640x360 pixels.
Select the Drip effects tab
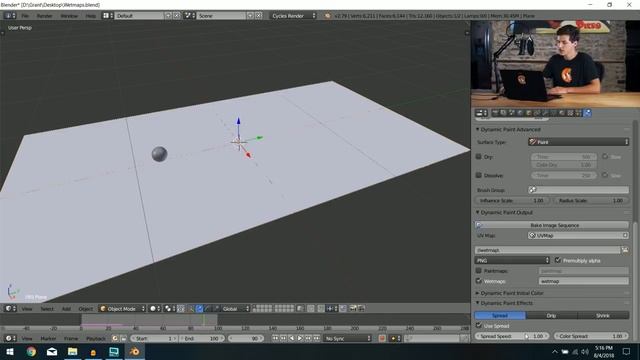point(551,315)
